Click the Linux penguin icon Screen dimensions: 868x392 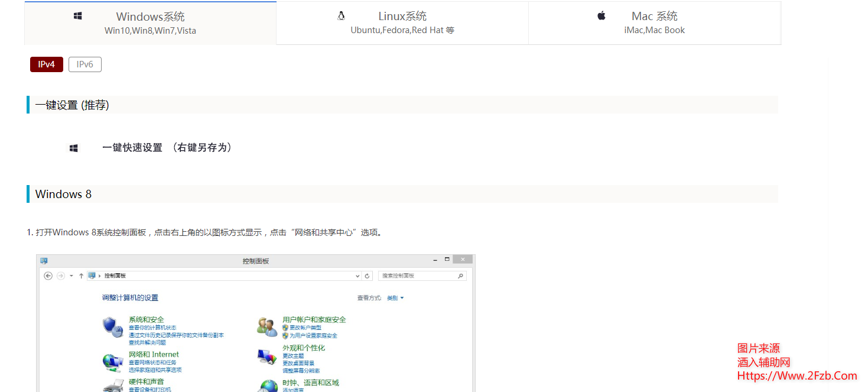pos(341,16)
